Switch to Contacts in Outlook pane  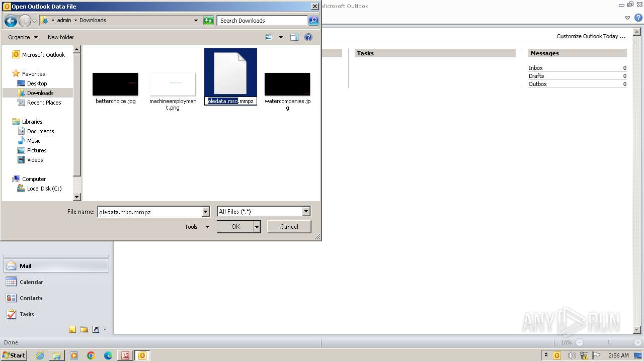click(x=56, y=298)
